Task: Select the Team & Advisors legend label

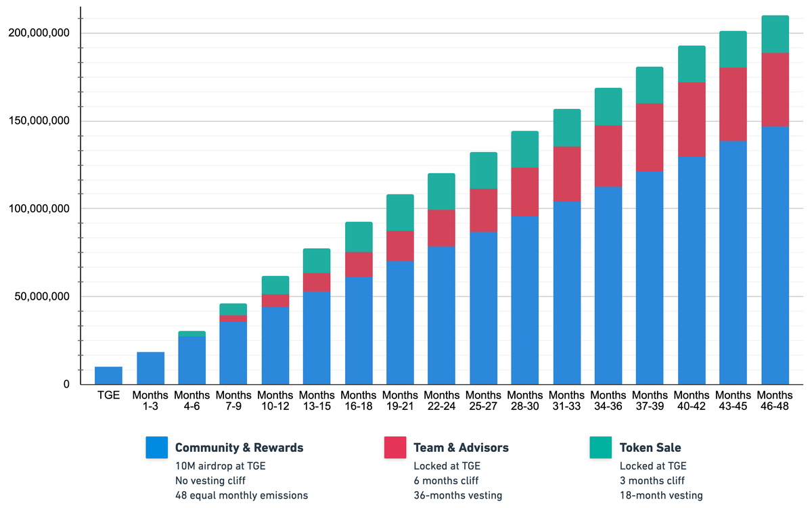Action: tap(461, 448)
